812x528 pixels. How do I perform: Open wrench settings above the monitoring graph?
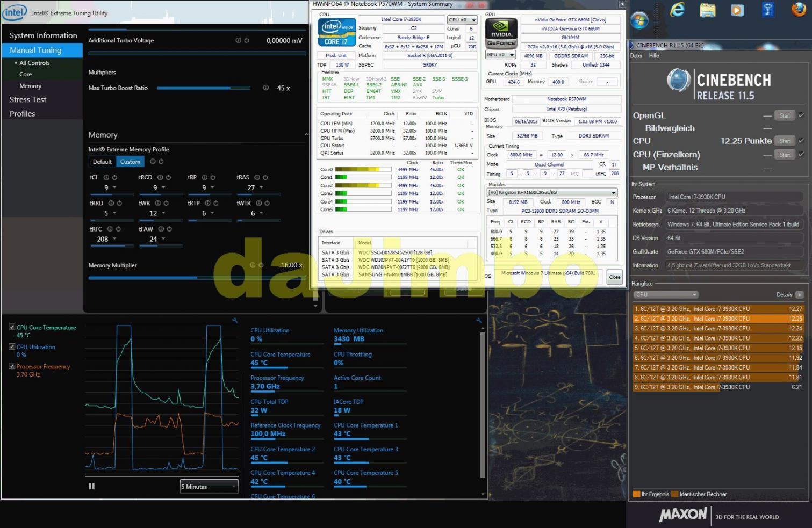coord(235,320)
